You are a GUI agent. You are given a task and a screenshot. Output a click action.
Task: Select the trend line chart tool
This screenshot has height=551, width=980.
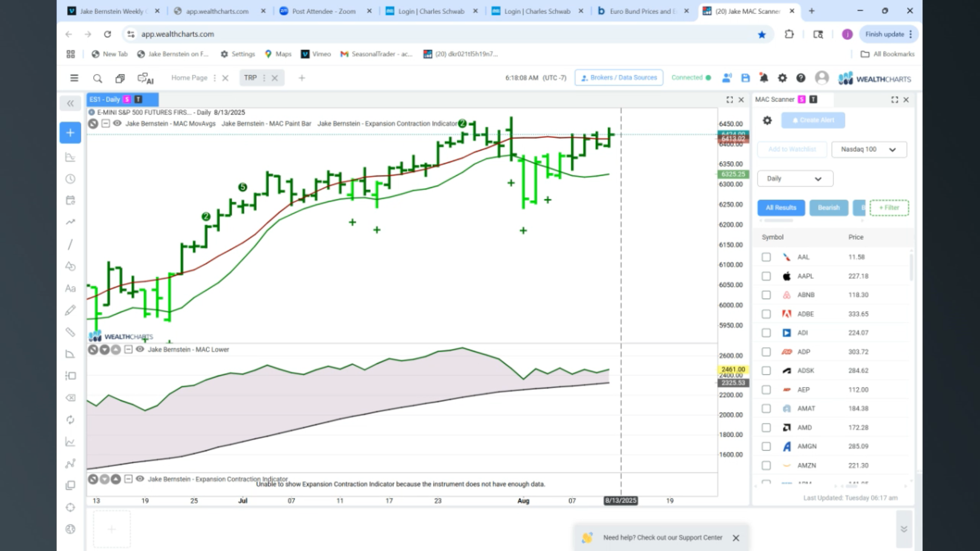pos(70,222)
